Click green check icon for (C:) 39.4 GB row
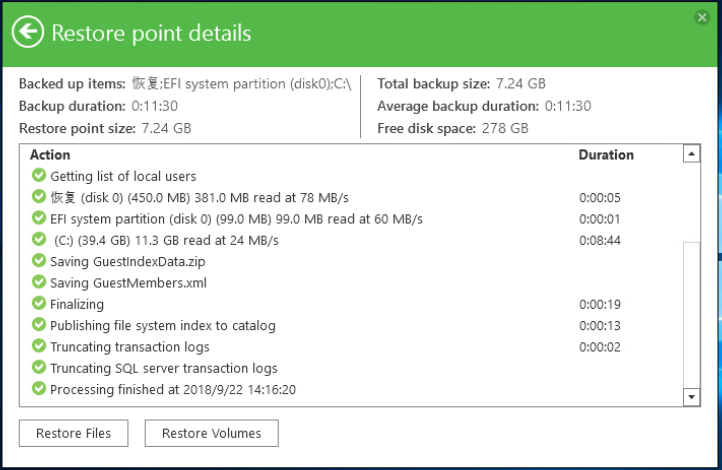 pyautogui.click(x=39, y=239)
